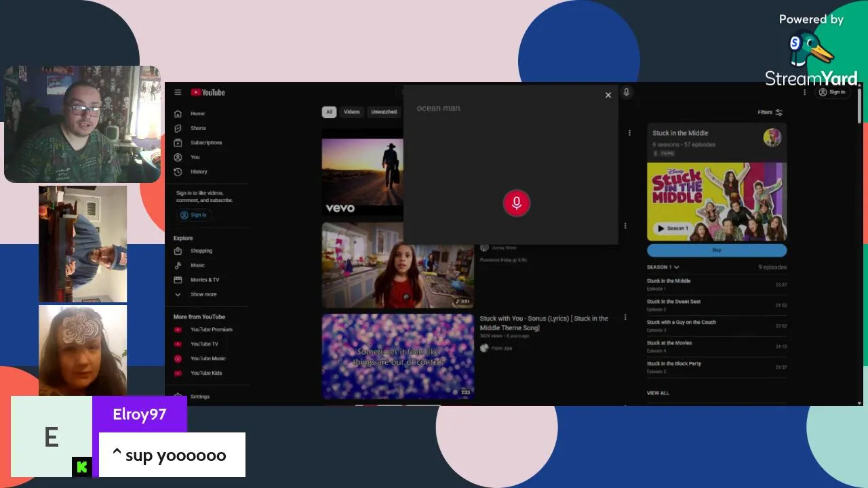Click the top webcam feed of man with glasses
Image resolution: width=868 pixels, height=488 pixels.
(83, 124)
